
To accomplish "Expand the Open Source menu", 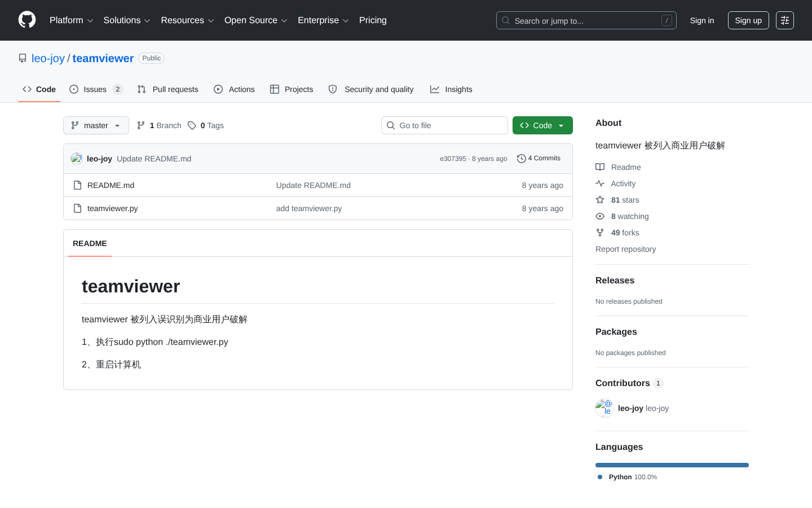I will pyautogui.click(x=256, y=20).
